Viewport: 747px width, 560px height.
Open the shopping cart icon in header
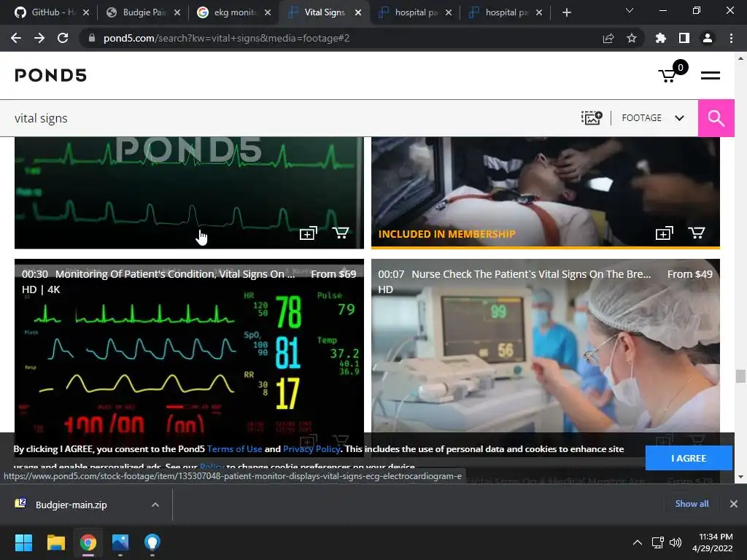[x=672, y=72]
